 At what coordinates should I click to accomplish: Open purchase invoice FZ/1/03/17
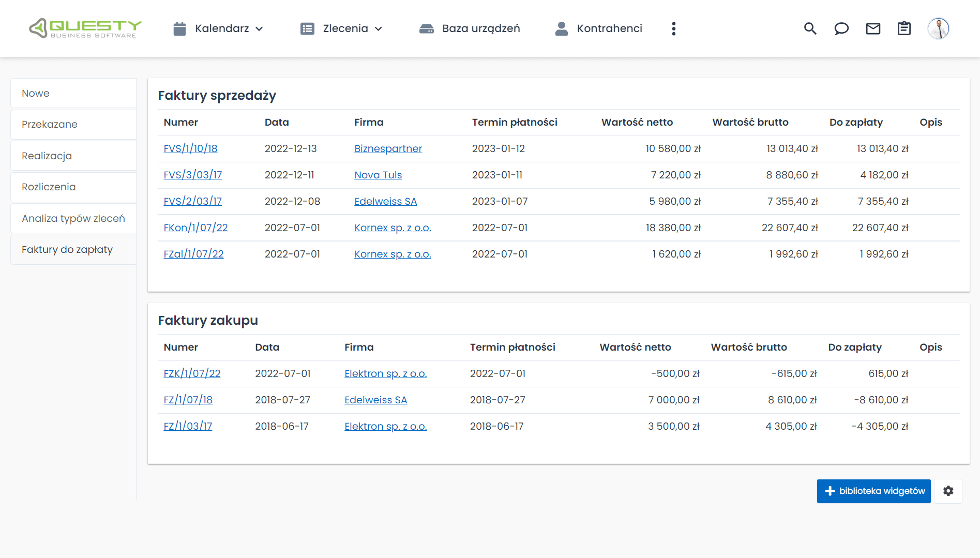pos(188,426)
